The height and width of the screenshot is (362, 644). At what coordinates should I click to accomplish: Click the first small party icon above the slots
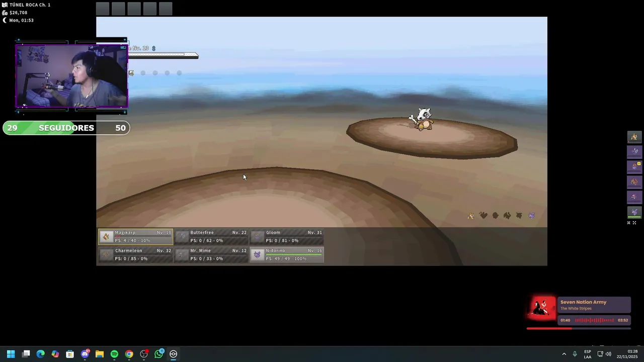[471, 216]
